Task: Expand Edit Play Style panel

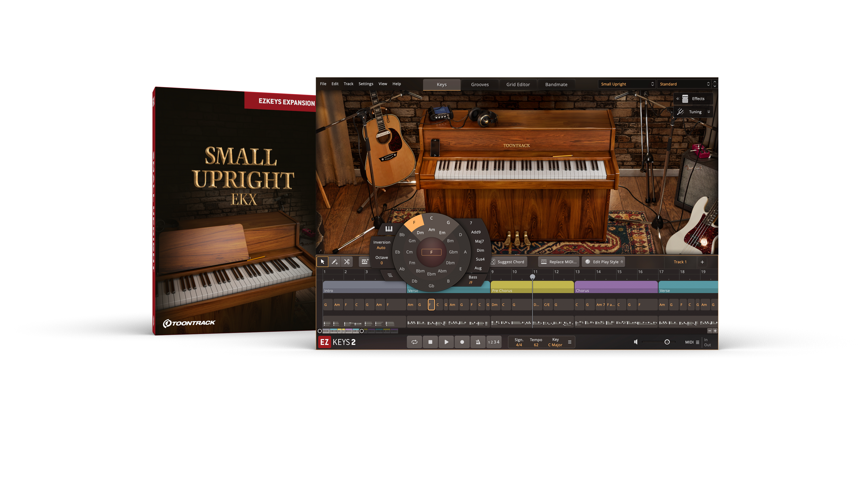Action: (603, 262)
